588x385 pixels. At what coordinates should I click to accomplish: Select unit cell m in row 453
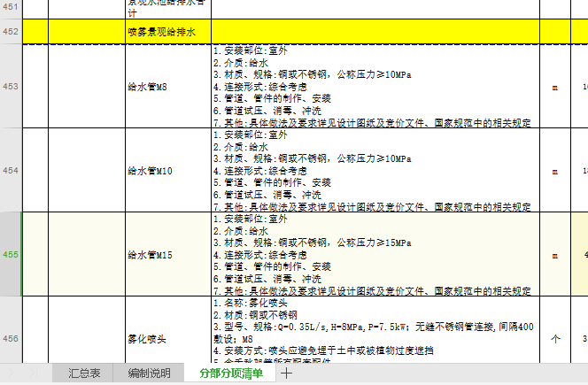coord(555,86)
